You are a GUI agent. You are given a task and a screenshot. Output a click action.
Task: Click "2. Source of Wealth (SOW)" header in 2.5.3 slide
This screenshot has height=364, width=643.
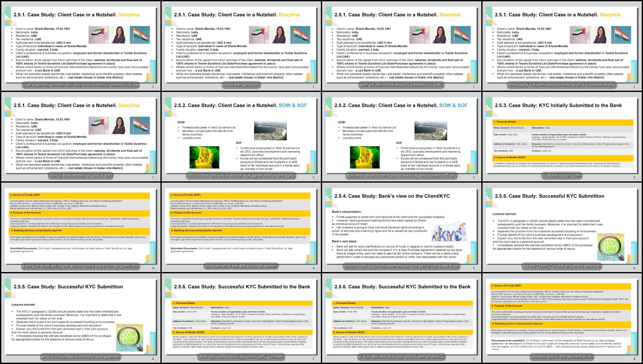[x=563, y=158]
